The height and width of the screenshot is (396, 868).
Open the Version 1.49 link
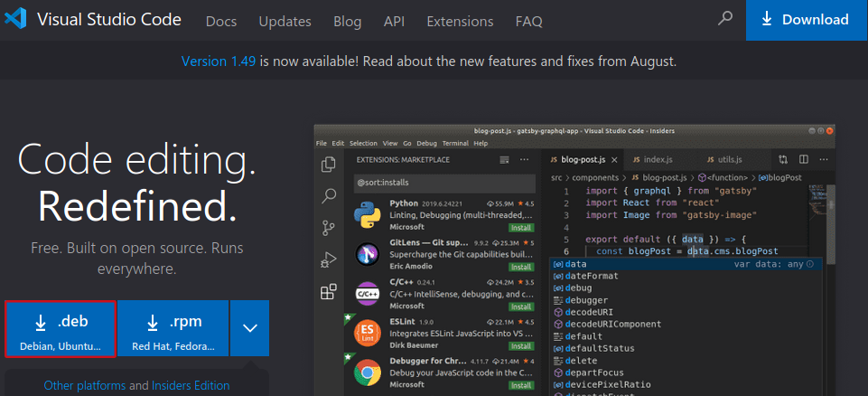click(219, 61)
